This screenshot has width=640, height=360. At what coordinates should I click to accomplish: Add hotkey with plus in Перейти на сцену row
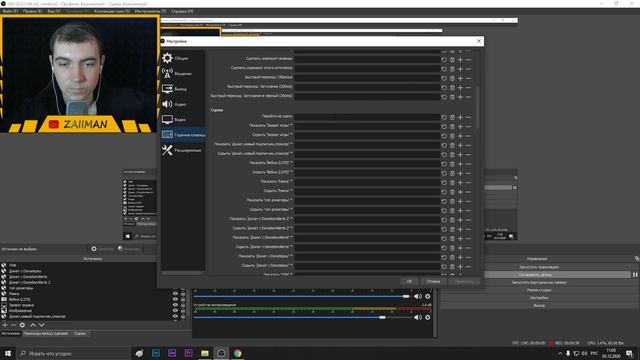click(x=460, y=117)
